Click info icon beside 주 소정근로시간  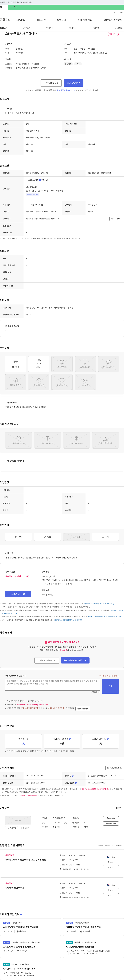point(40,180)
